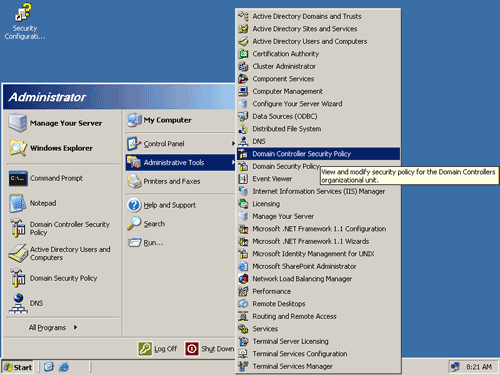The image size is (500, 375).
Task: Click the pinned DNS globe icon
Action: click(x=18, y=303)
